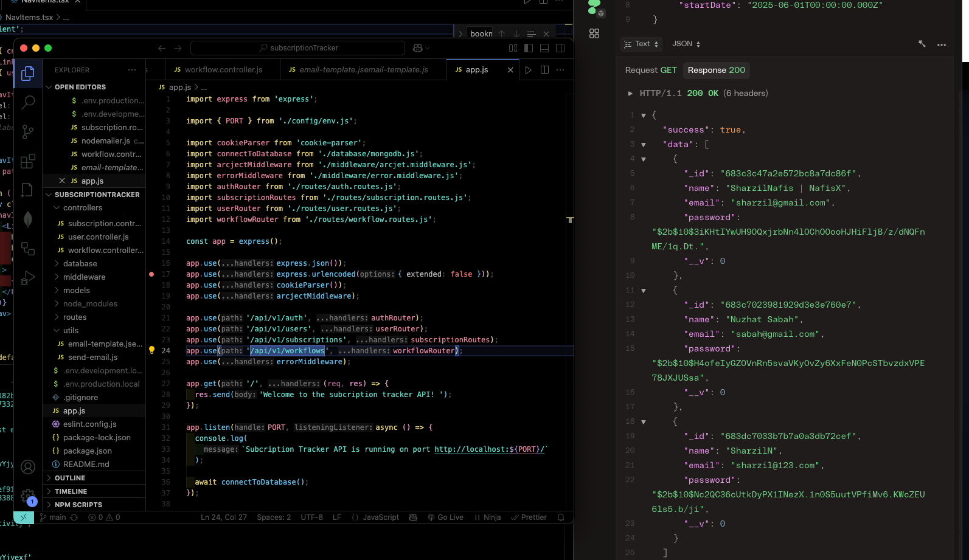The height and width of the screenshot is (560, 969).
Task: Change indentation via Spaces: 2
Action: click(x=274, y=517)
